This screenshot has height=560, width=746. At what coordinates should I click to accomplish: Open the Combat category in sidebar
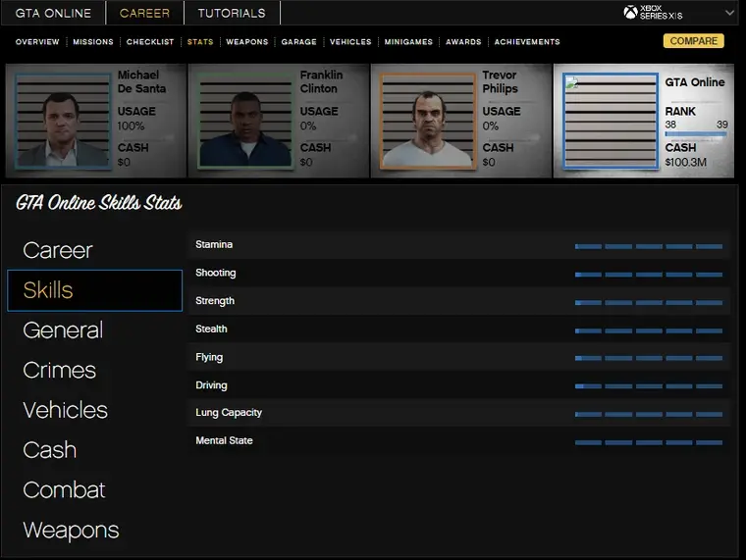point(64,490)
